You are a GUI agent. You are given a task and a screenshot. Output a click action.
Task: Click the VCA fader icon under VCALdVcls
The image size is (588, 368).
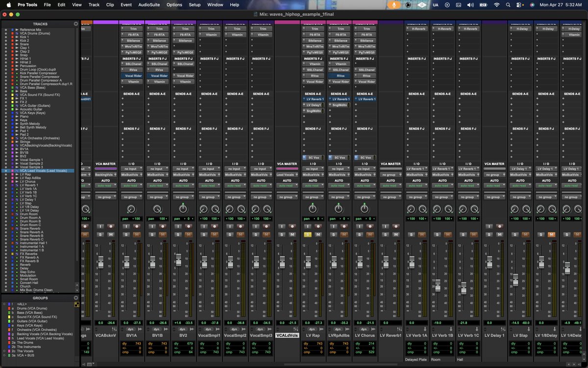point(296,329)
